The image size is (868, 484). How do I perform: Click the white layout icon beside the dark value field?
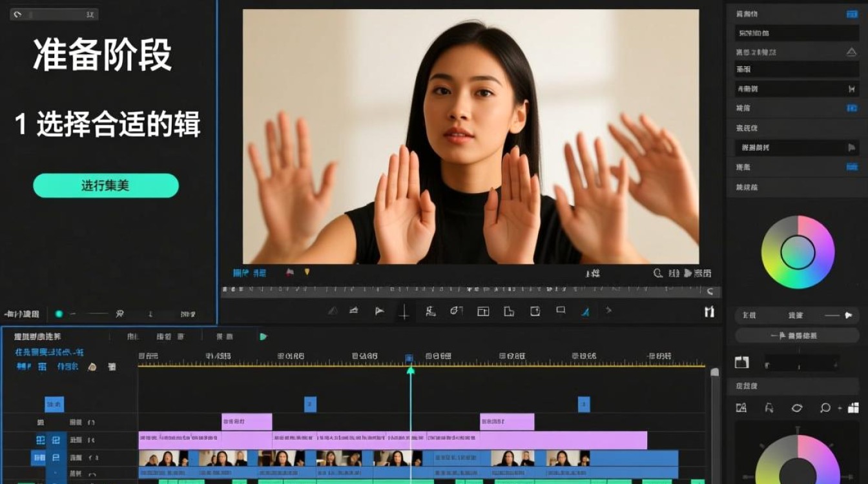pos(741,363)
